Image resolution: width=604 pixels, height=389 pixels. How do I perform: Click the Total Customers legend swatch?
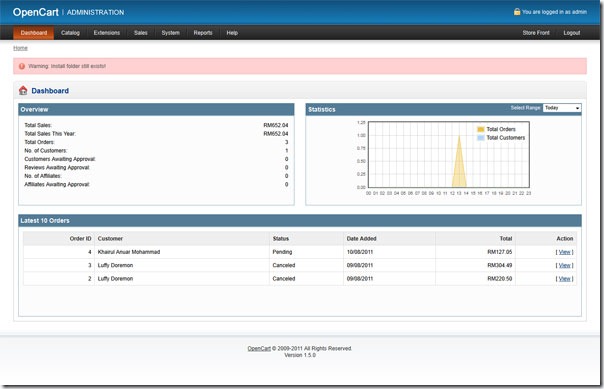(x=480, y=137)
